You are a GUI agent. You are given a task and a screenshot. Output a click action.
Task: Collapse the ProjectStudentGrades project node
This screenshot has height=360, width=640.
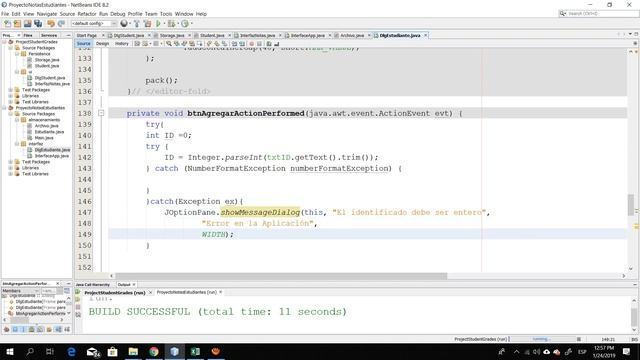tap(4, 42)
